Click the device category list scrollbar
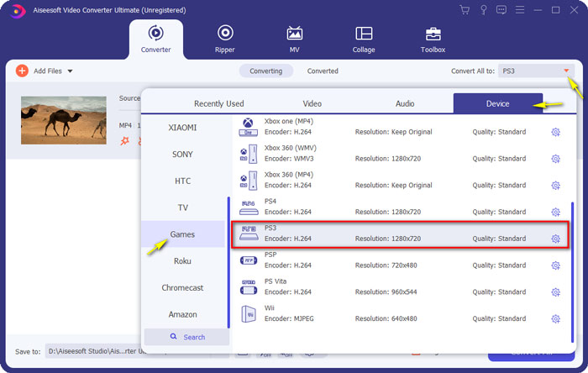The width and height of the screenshot is (588, 373). [x=228, y=262]
